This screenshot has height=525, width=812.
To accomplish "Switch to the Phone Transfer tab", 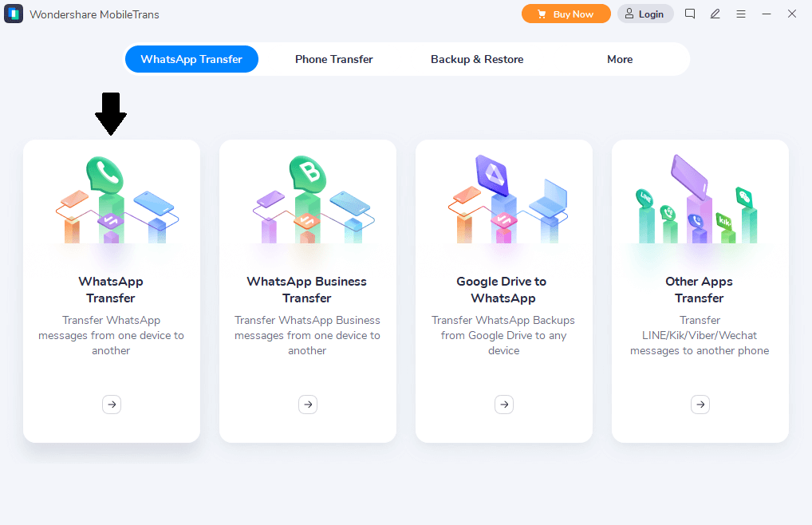I will coord(334,59).
